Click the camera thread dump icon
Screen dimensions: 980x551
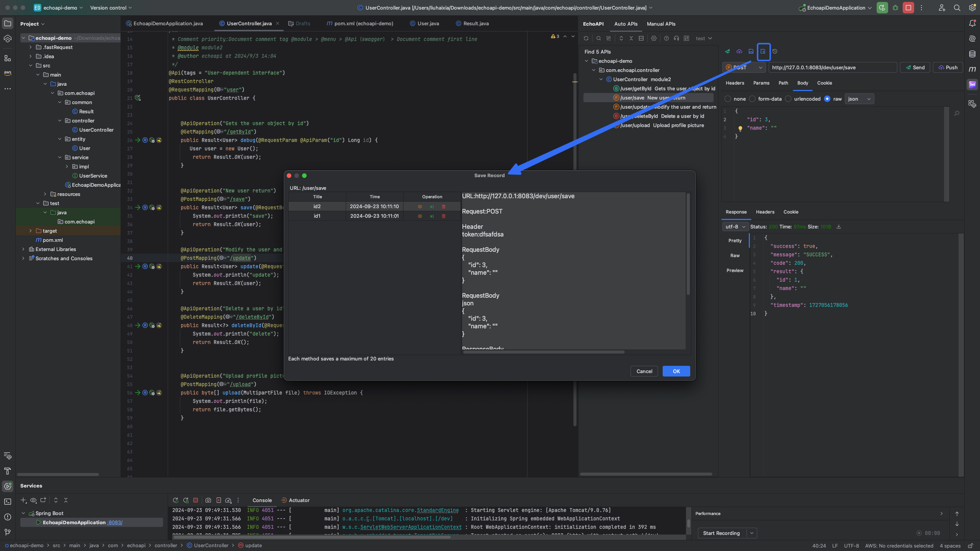click(x=208, y=500)
